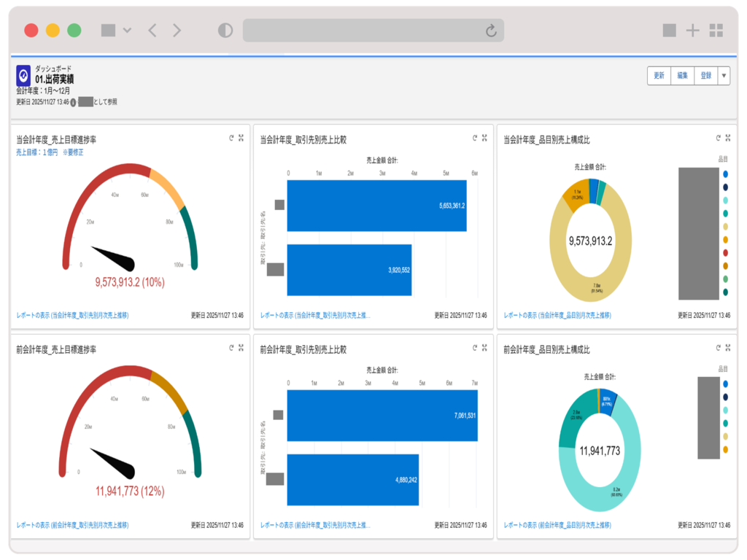Show the browser tab overview grid
Image resolution: width=747 pixels, height=560 pixels.
click(x=716, y=31)
